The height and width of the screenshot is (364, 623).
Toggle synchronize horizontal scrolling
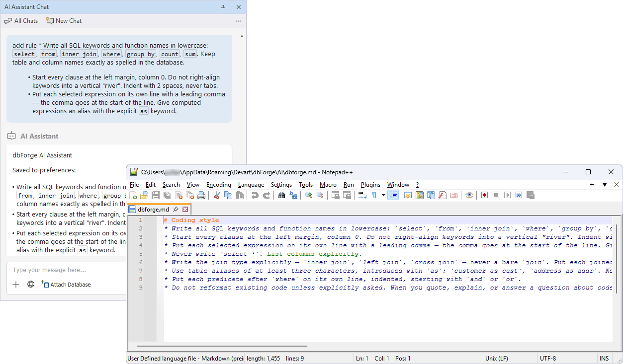[347, 195]
